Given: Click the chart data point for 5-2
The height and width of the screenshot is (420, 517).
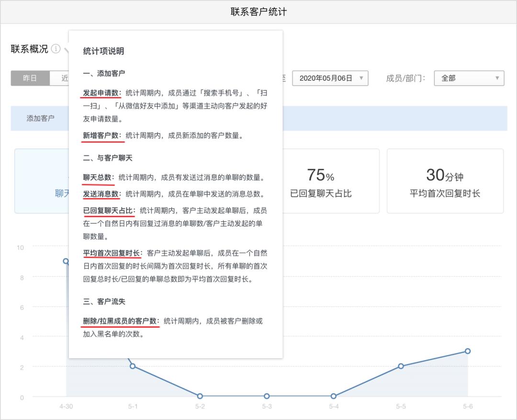Looking at the screenshot, I should (200, 396).
